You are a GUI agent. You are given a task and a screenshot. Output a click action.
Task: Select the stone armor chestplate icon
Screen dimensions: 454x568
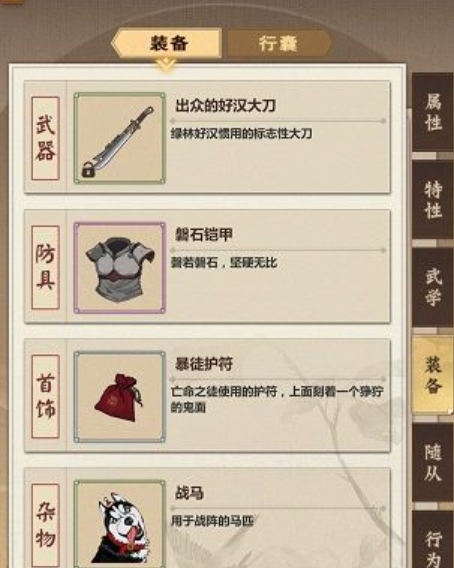click(120, 268)
